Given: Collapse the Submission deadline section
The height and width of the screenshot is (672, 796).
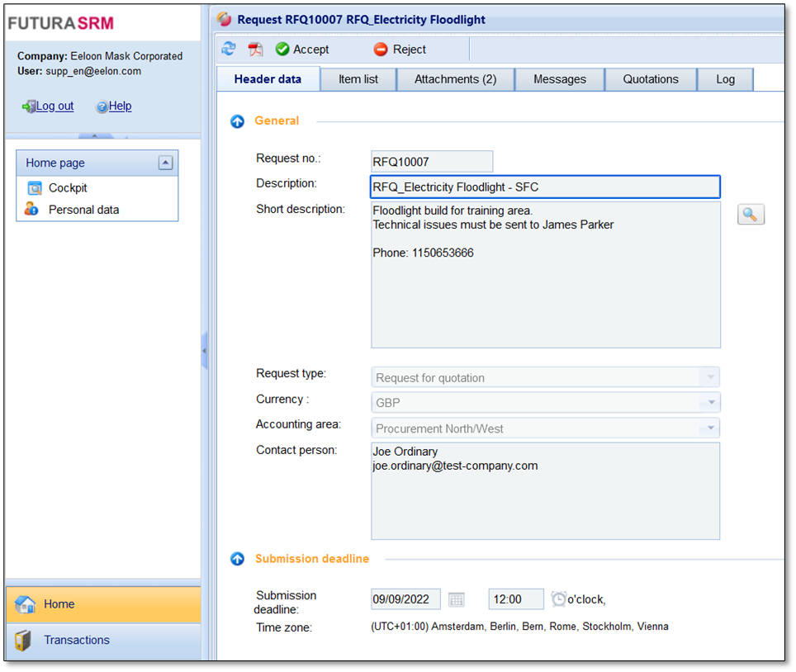Looking at the screenshot, I should click(238, 559).
